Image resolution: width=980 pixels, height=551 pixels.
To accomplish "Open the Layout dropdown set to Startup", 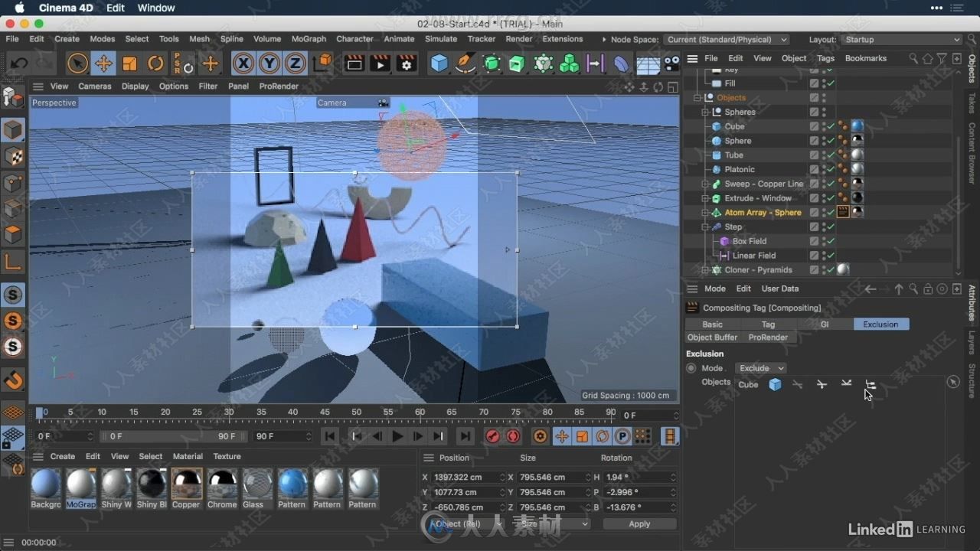I will click(902, 40).
